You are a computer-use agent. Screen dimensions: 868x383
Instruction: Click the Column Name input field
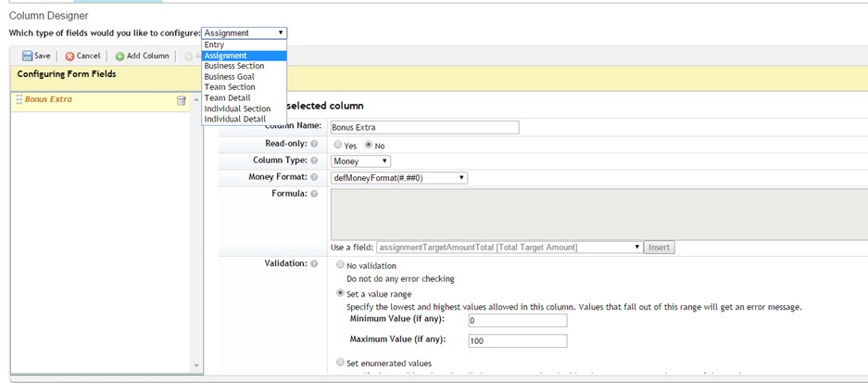click(x=424, y=127)
